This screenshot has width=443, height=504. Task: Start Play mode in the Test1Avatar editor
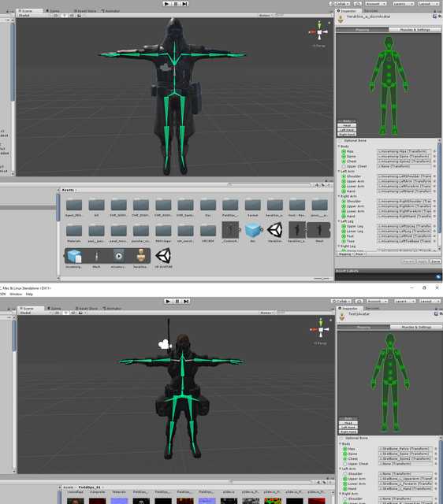tap(168, 301)
